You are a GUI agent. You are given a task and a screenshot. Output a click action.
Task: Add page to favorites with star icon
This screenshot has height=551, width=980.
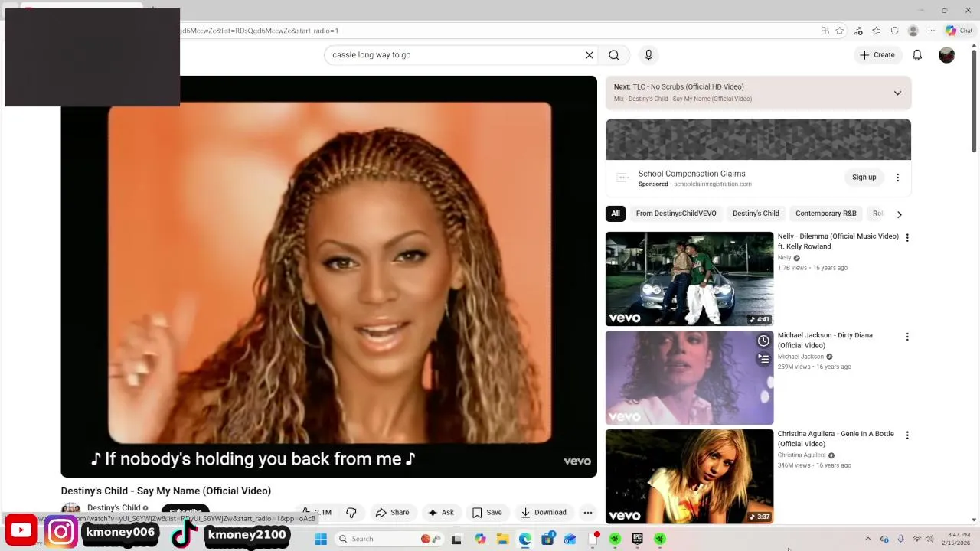pos(840,31)
